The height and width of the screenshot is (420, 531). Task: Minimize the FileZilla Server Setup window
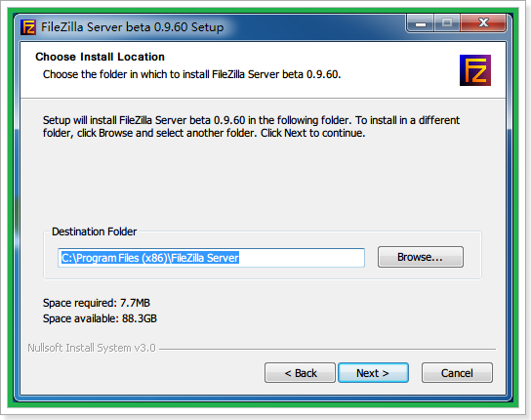click(421, 23)
